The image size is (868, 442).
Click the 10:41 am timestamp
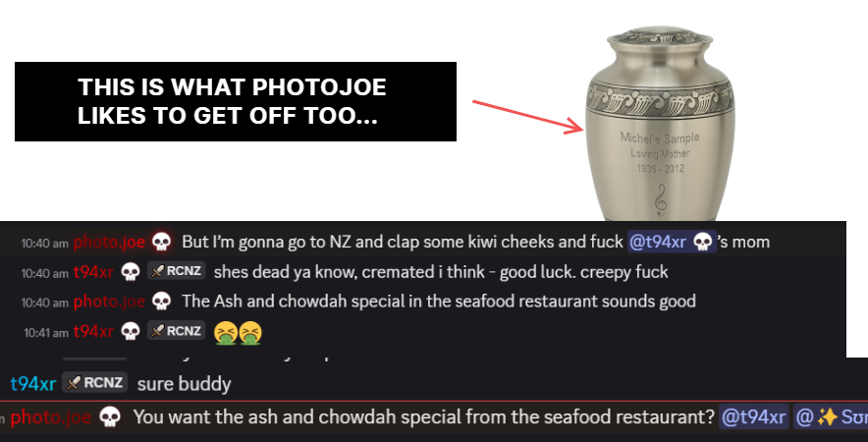pos(46,333)
